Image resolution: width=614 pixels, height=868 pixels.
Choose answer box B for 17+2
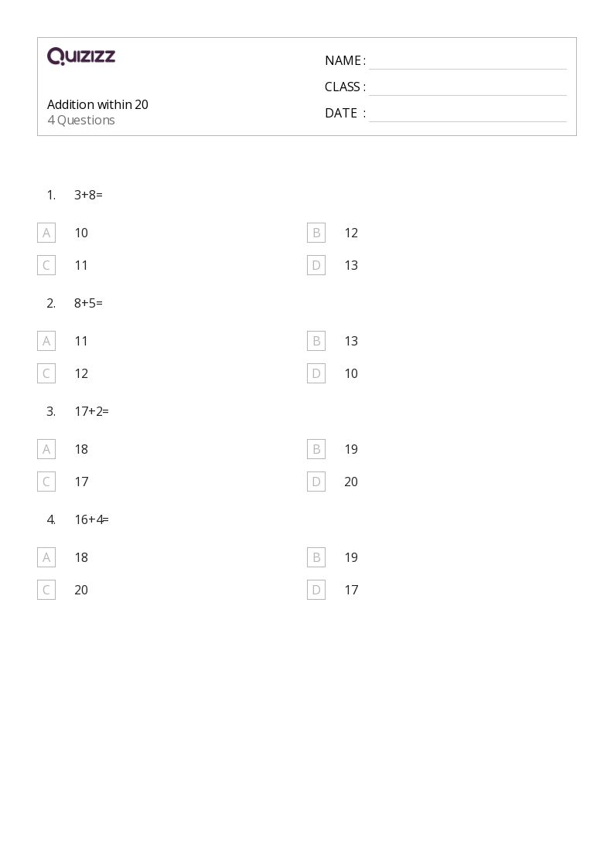(x=316, y=449)
